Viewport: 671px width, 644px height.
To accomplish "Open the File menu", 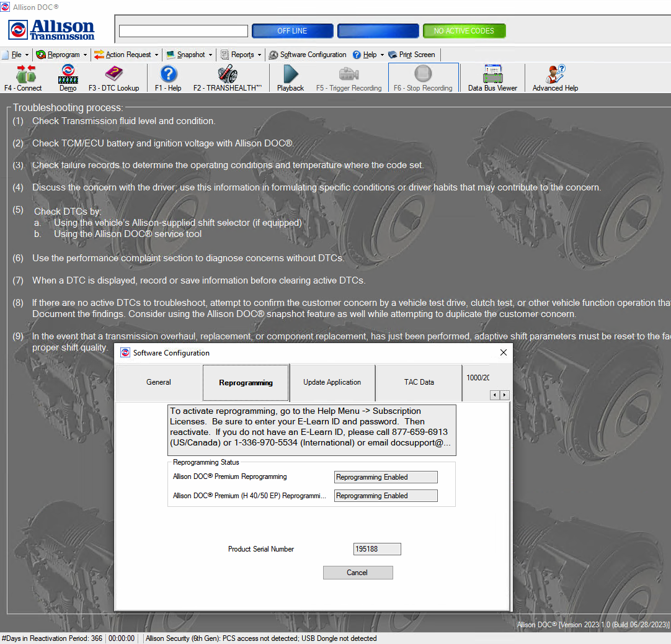I will (x=16, y=55).
